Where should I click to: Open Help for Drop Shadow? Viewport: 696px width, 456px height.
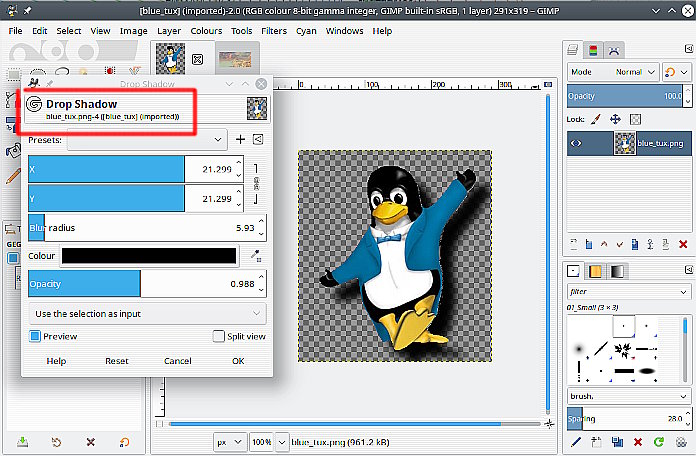[56, 361]
